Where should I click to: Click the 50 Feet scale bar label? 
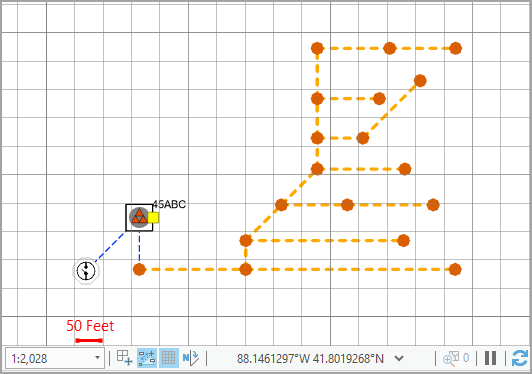pos(90,326)
